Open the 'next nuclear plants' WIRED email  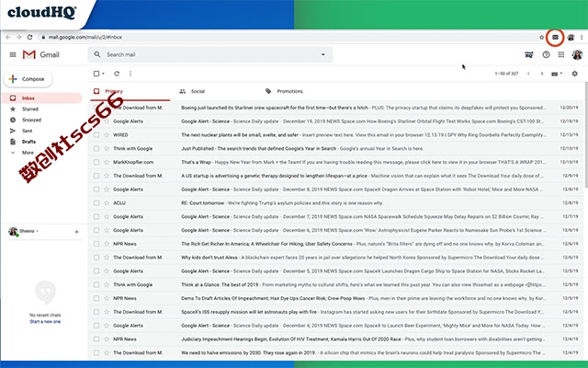(336, 135)
